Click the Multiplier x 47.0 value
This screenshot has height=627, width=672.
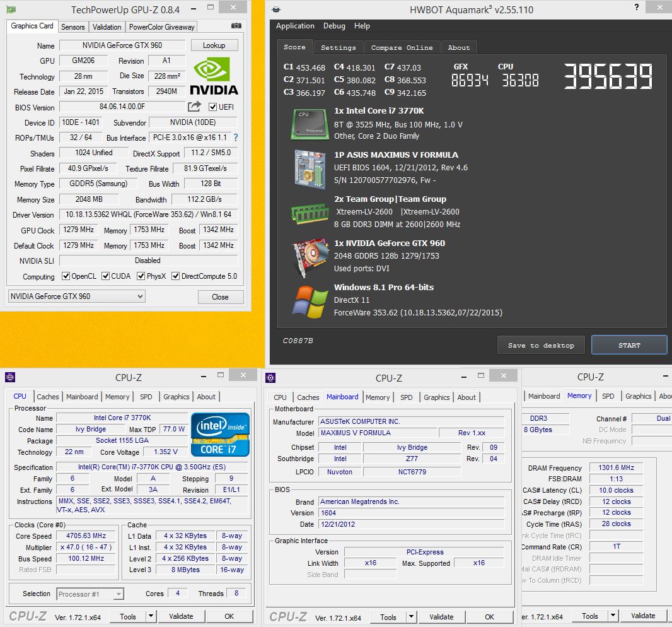coord(86,548)
